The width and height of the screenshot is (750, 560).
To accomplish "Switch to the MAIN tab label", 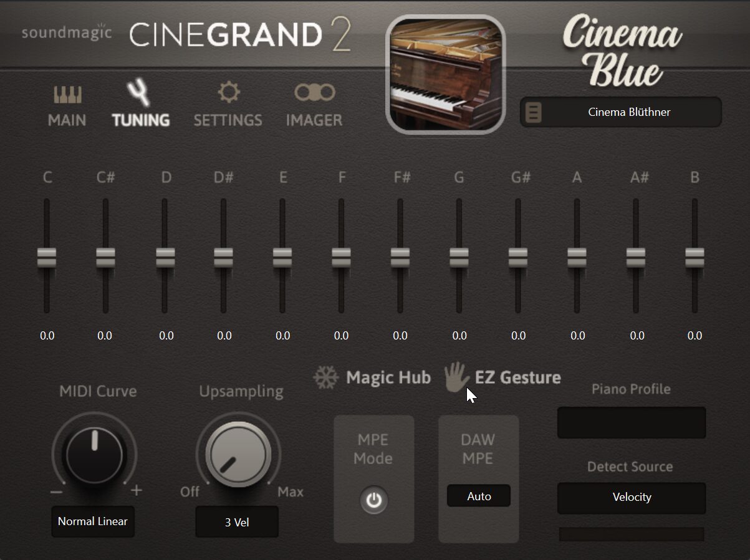I will coord(67,120).
